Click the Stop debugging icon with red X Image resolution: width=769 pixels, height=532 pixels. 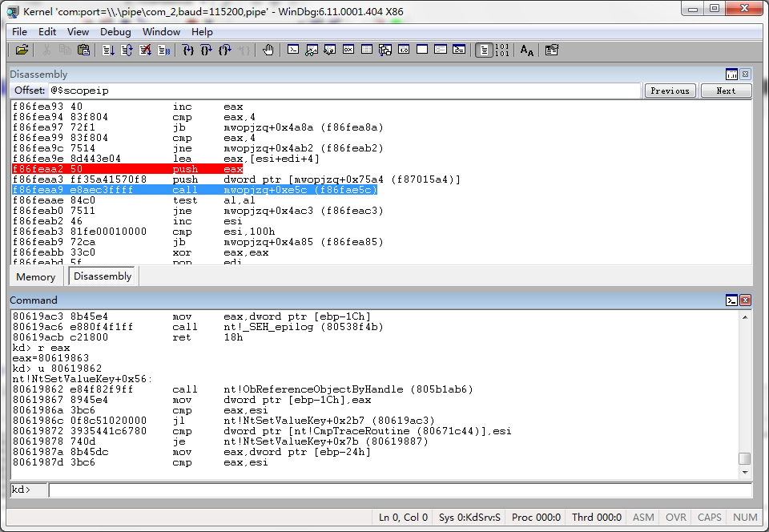145,50
